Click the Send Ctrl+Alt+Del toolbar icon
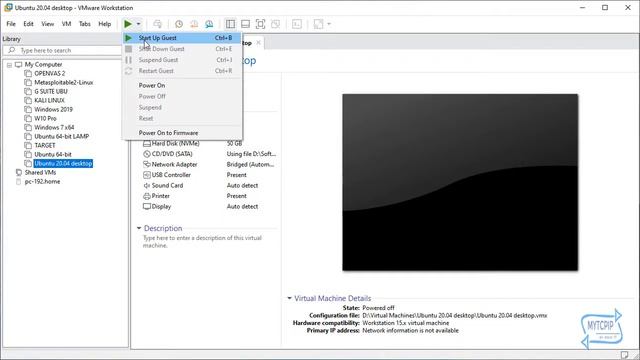Screen dimensions: 640x360 pyautogui.click(x=158, y=24)
